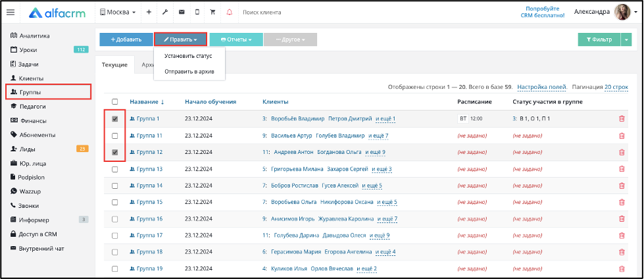
Task: Click the plus icon in top bar
Action: tap(149, 13)
